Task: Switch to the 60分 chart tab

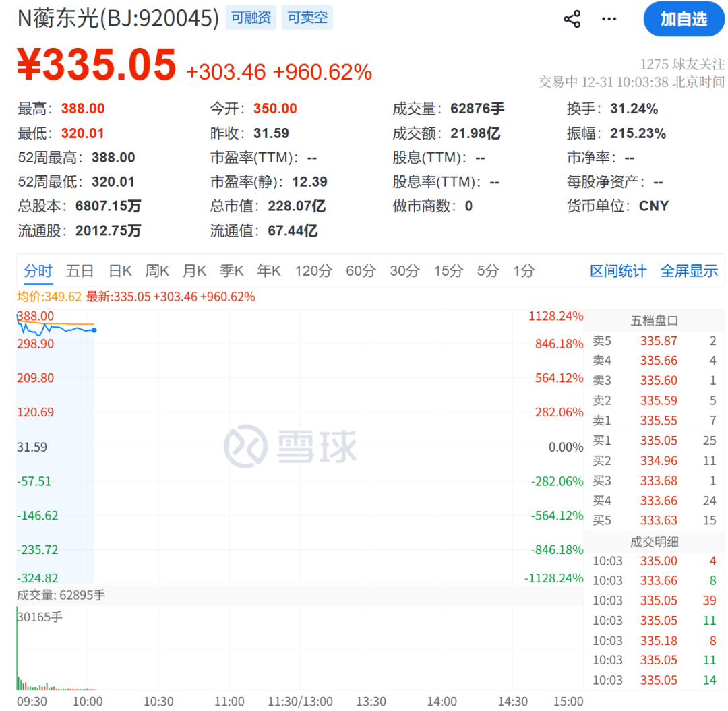Action: pos(361,271)
